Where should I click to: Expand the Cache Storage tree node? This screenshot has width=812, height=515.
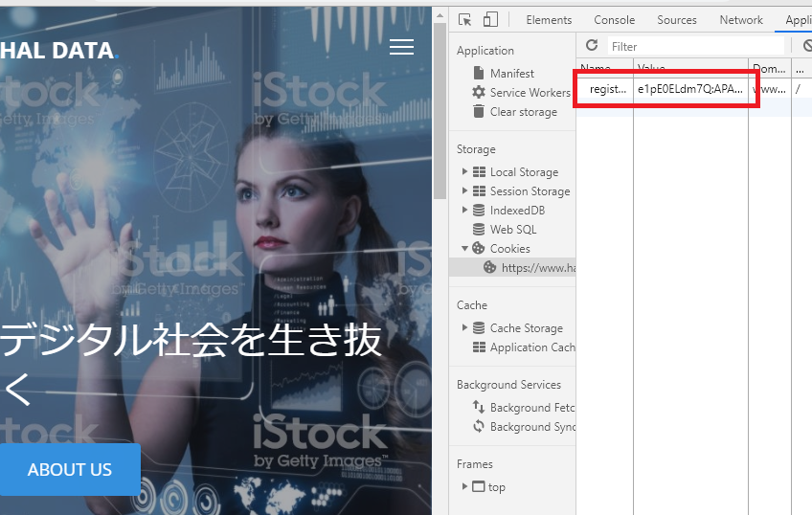click(464, 327)
